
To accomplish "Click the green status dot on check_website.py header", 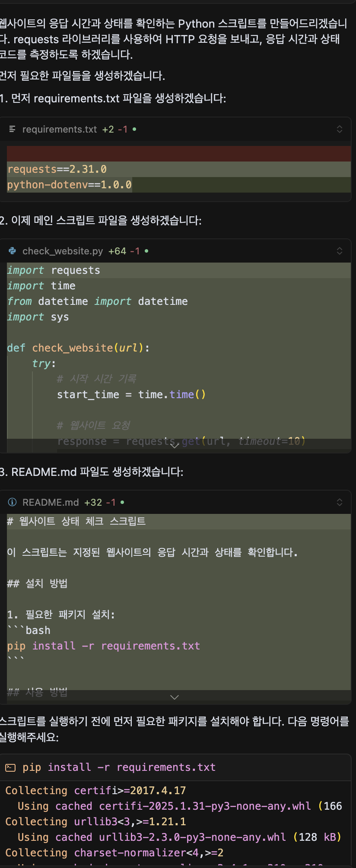I will (146, 250).
